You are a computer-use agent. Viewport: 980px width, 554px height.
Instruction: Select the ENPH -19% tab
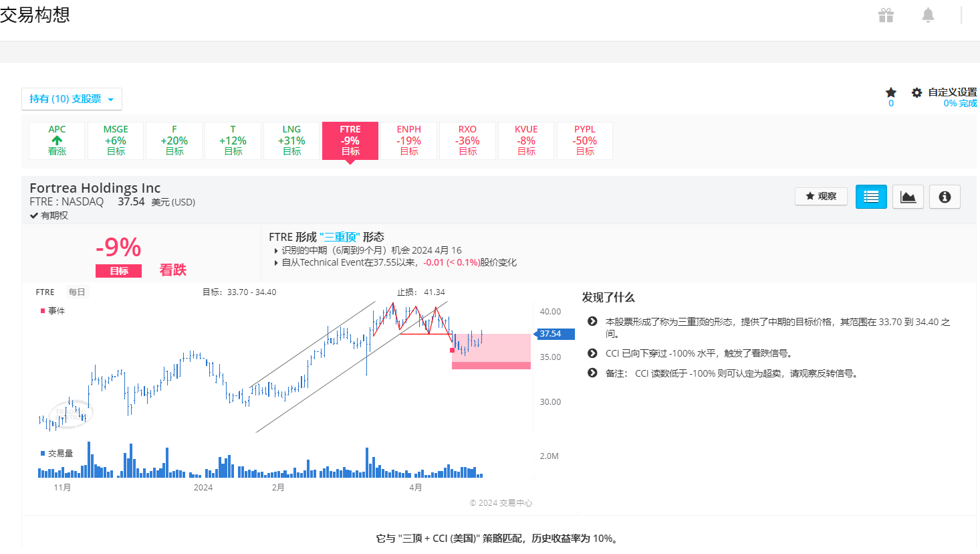click(x=408, y=141)
